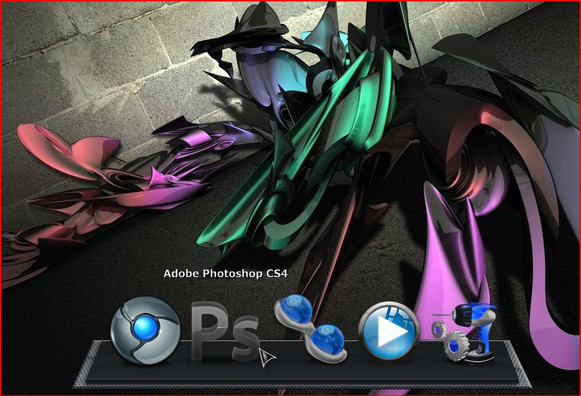This screenshot has height=396, width=581.
Task: Open the blue play button media player
Action: coord(389,331)
